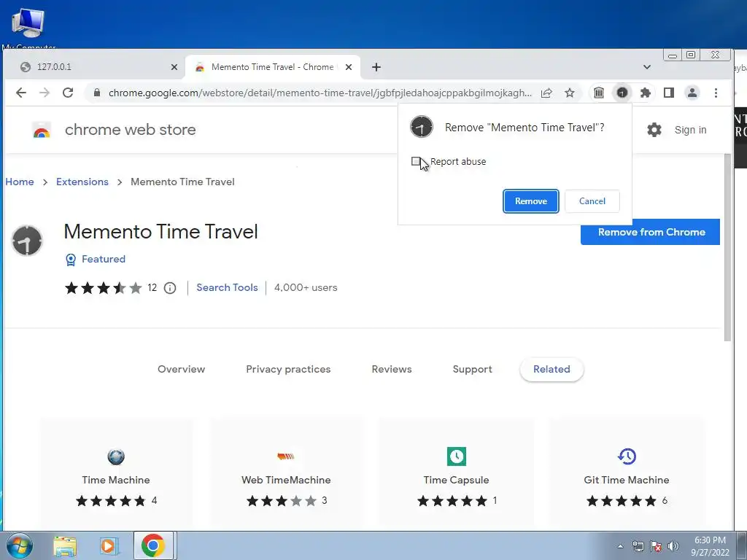Switch to the Overview tab

click(181, 369)
